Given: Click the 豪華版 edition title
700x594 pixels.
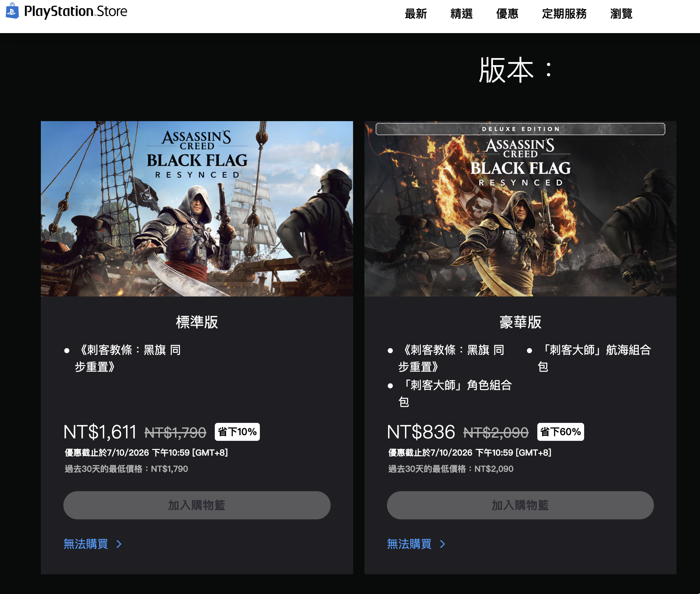Looking at the screenshot, I should pos(520,322).
